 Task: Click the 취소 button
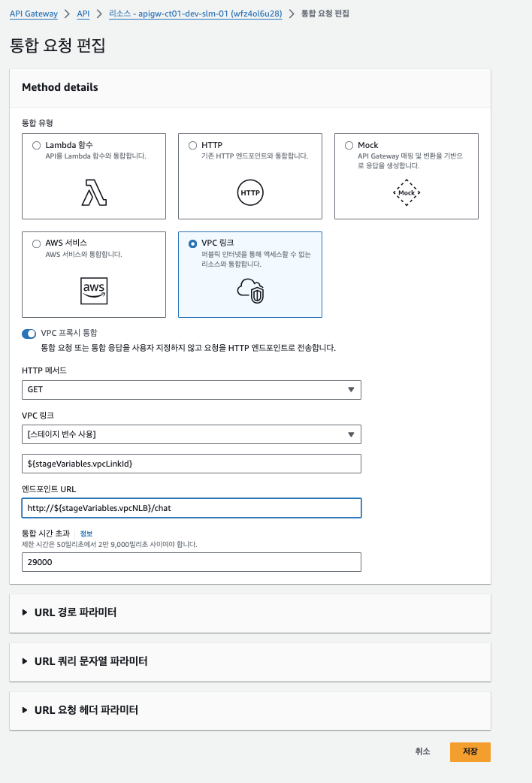coord(422,751)
